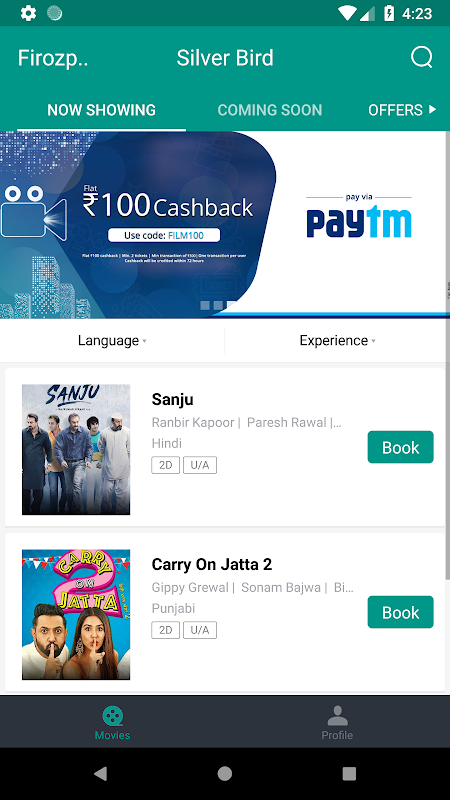Select the 2D badge under Sanju

point(165,465)
